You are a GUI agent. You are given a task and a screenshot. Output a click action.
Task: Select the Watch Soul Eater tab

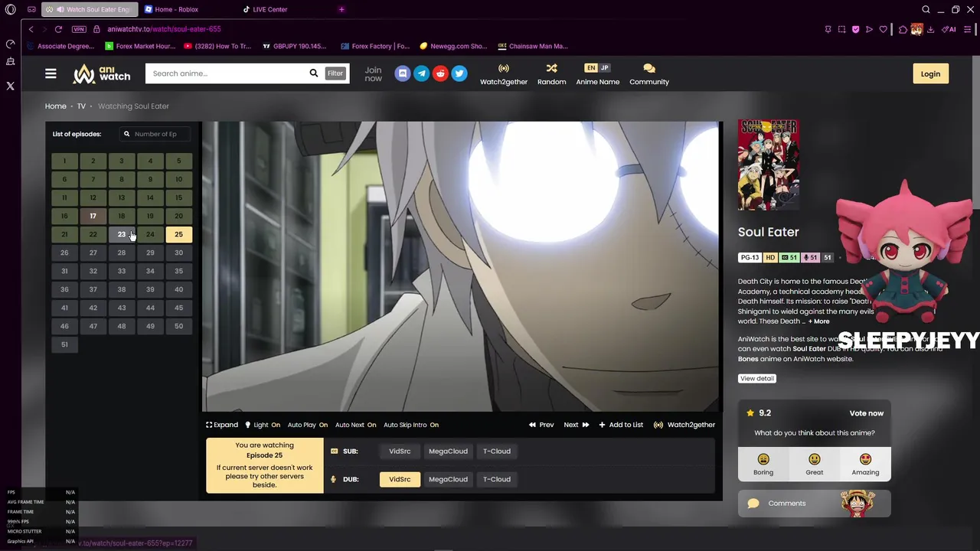(x=90, y=9)
